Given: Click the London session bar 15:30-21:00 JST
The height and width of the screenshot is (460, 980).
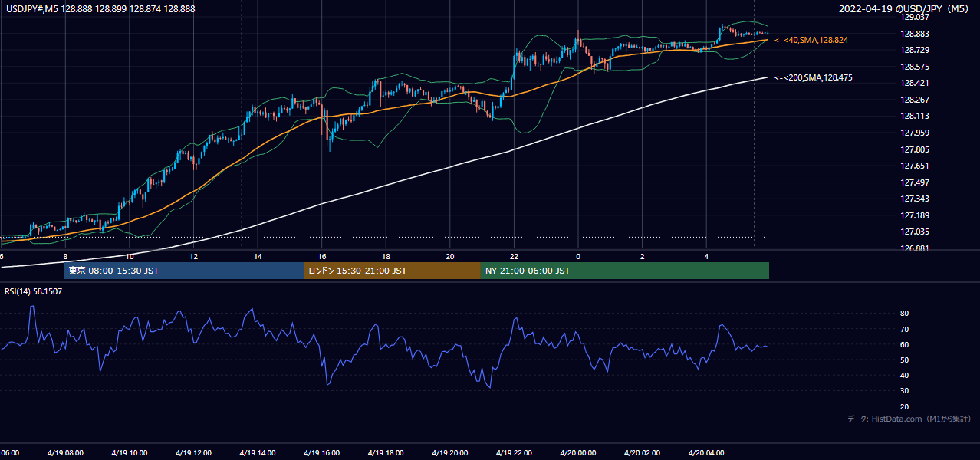Looking at the screenshot, I should [x=393, y=271].
